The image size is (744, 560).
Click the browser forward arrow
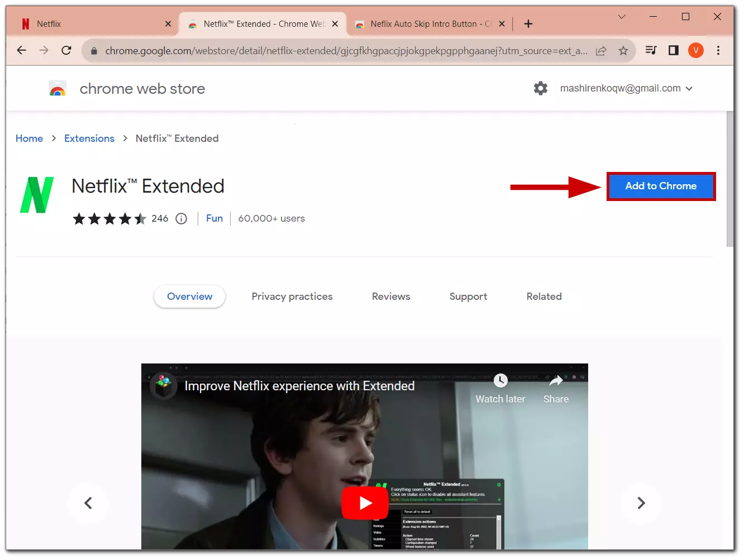(44, 50)
